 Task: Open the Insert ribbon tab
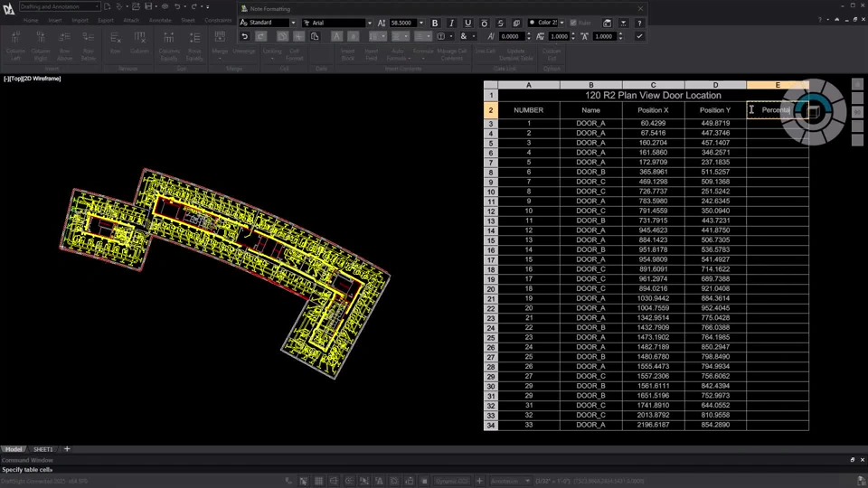coord(55,21)
